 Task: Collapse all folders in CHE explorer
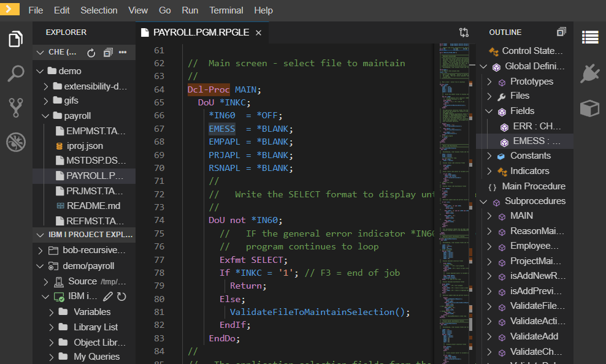[x=108, y=53]
